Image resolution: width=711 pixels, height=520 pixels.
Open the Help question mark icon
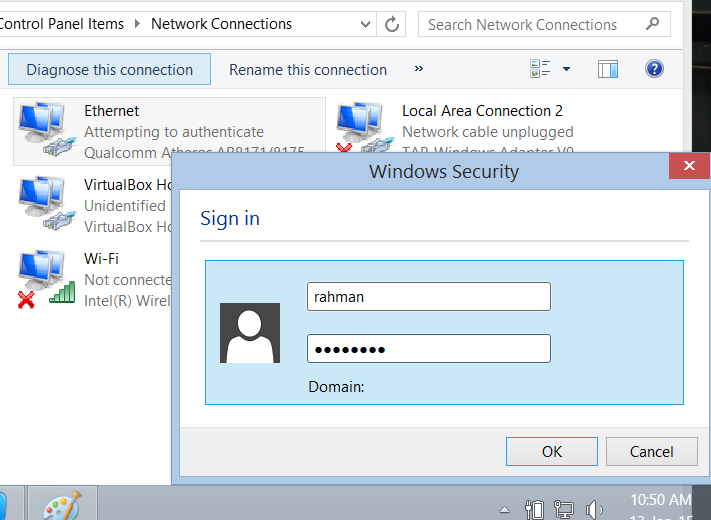(655, 69)
